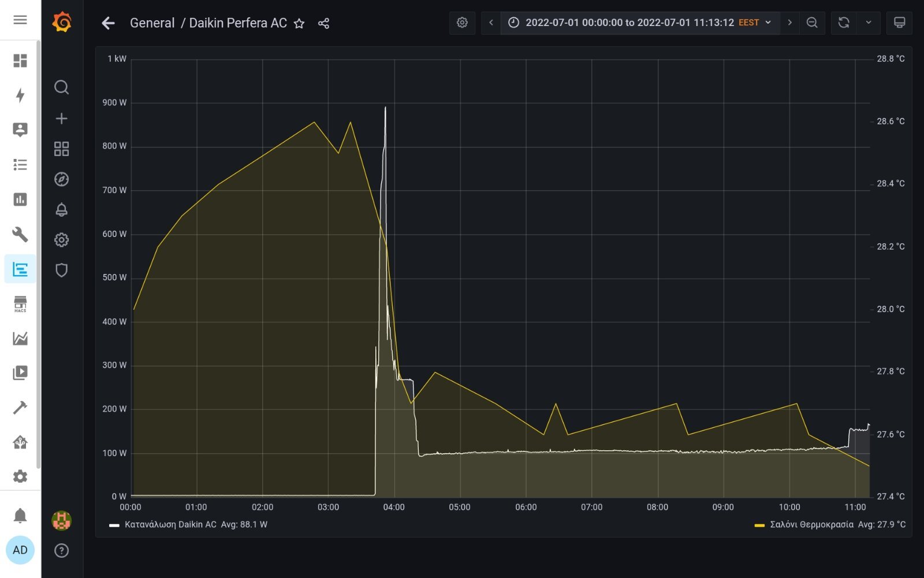Open Grafana Server Admin shield
The width and height of the screenshot is (924, 578).
pyautogui.click(x=61, y=270)
